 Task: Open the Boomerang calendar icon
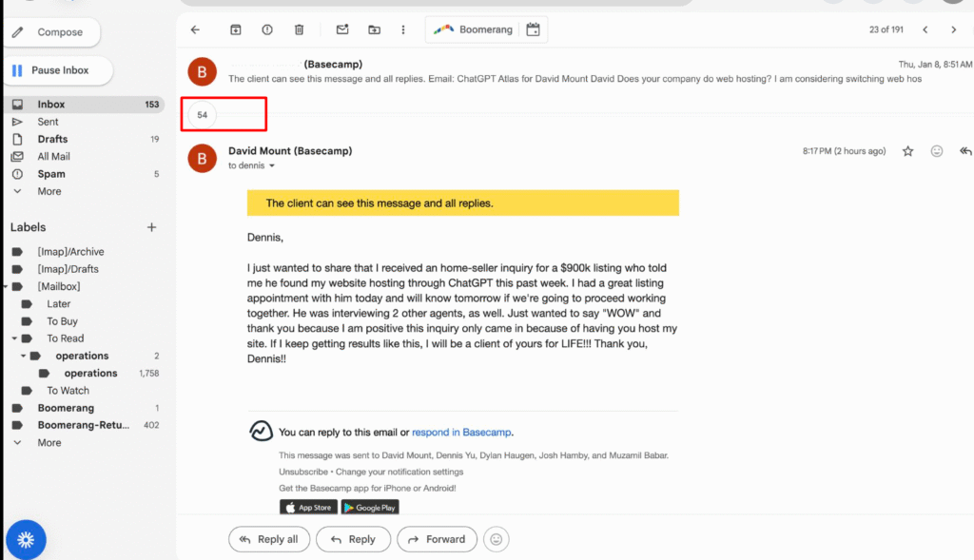(x=533, y=30)
